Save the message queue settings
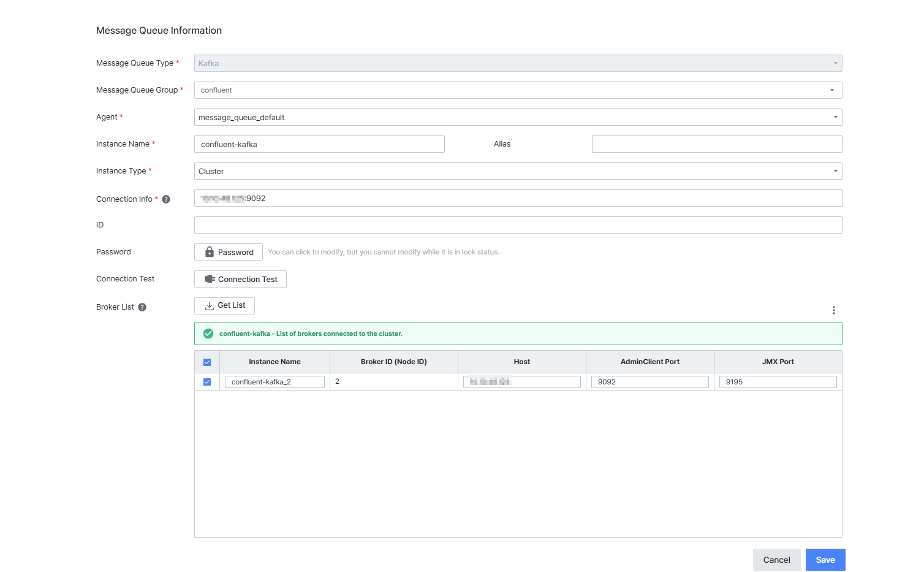 (x=825, y=560)
